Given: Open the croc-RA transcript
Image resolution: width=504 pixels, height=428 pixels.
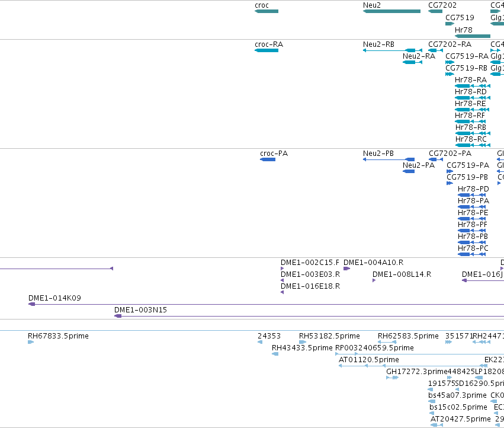Looking at the screenshot, I should pos(267,50).
